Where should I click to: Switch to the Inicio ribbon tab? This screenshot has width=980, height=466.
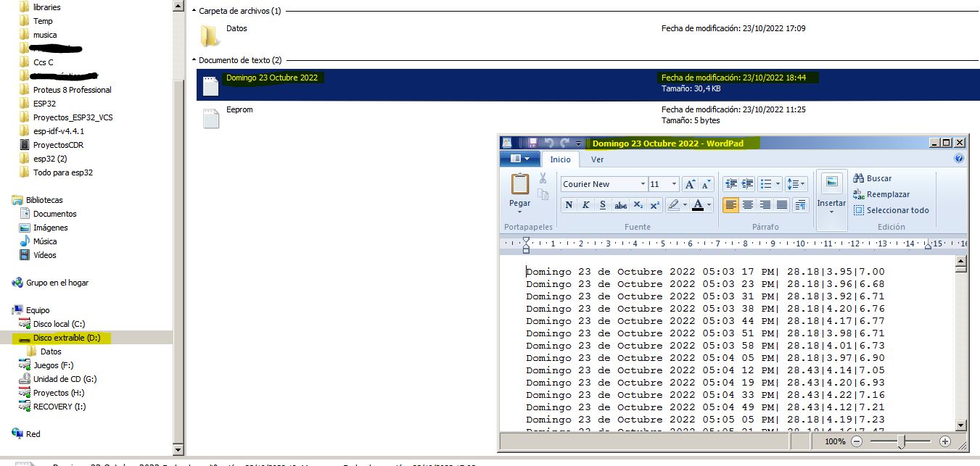pos(560,159)
